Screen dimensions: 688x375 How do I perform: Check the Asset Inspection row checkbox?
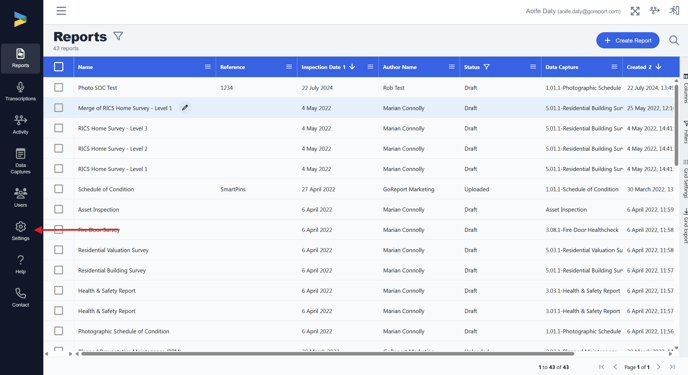pyautogui.click(x=58, y=209)
